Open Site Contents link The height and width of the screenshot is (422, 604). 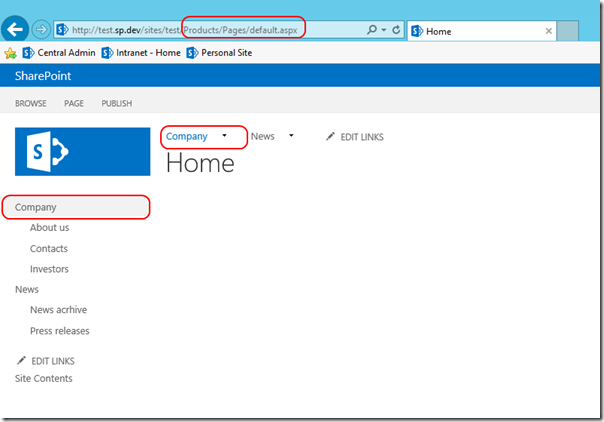tap(44, 378)
